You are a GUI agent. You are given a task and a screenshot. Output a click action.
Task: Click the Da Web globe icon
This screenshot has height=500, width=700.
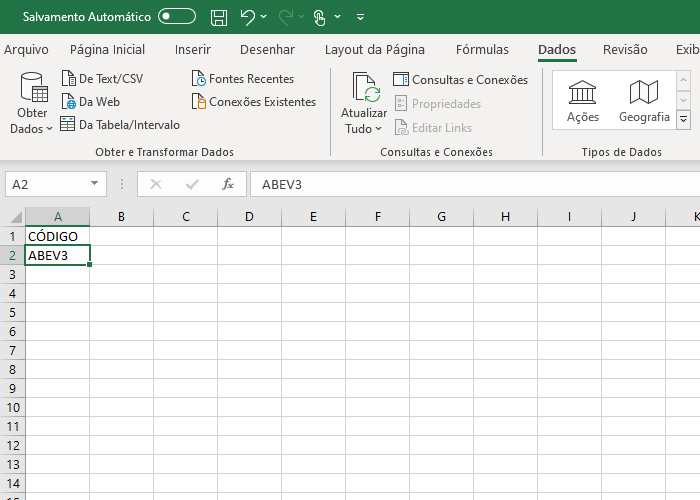point(68,102)
